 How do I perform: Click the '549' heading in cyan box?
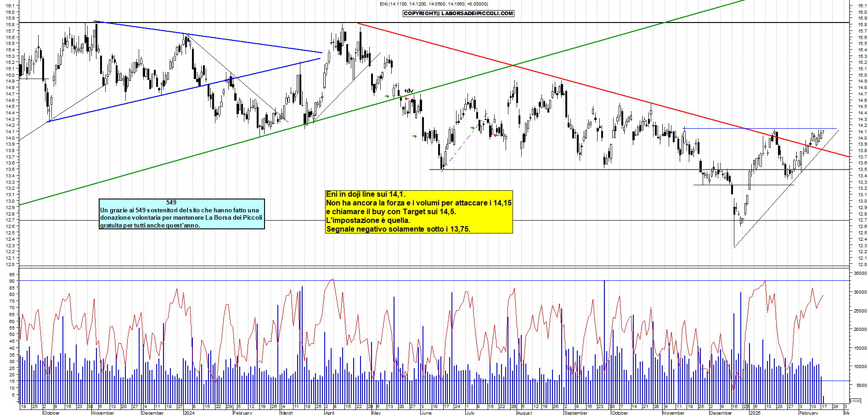[x=171, y=202]
